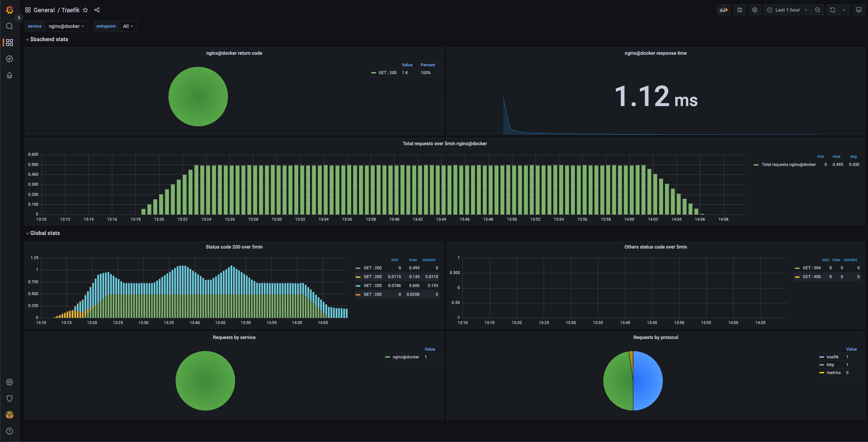Open the Alerting bell icon
Screen dimensions: 868x442
click(10, 75)
